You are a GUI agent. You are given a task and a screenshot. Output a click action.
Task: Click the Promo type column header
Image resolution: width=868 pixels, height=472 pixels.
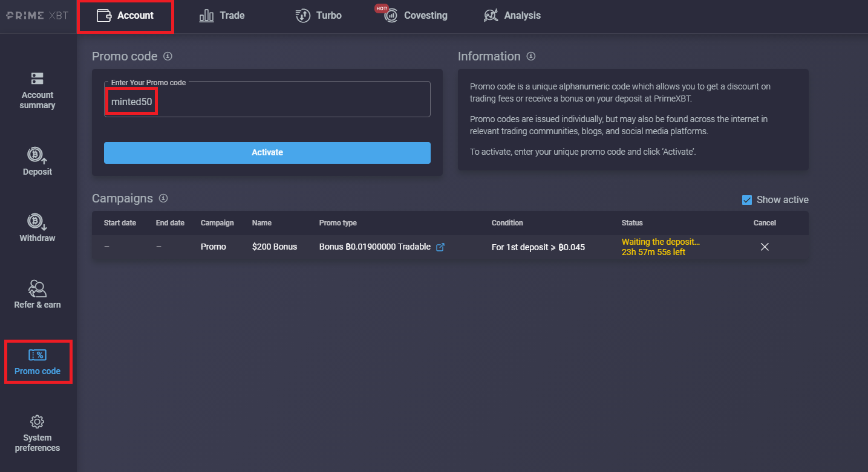pos(338,223)
